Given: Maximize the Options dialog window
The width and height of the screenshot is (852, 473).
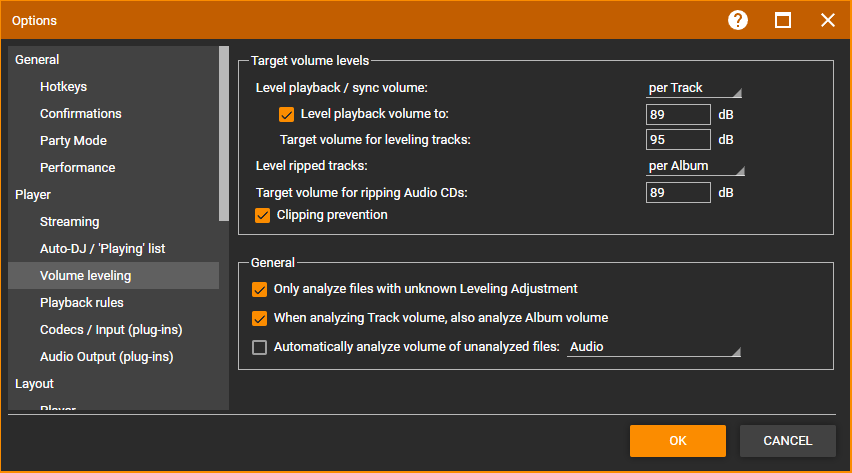Looking at the screenshot, I should (x=783, y=20).
